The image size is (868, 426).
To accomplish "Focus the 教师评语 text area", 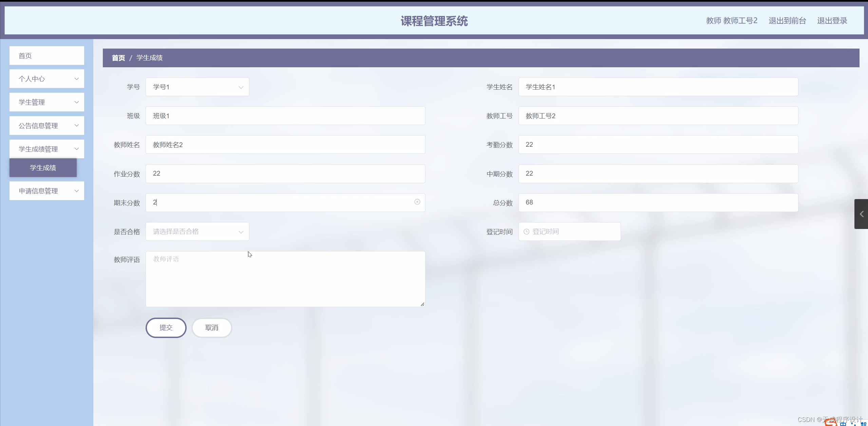I will pyautogui.click(x=285, y=279).
